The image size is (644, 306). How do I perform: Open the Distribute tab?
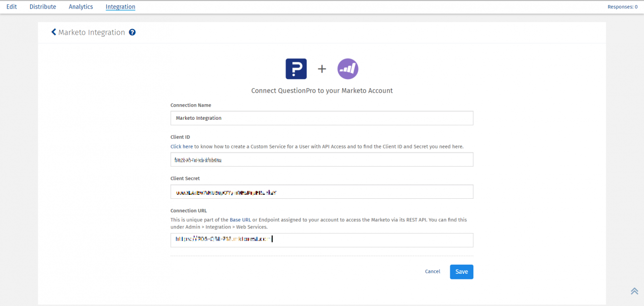coord(42,7)
